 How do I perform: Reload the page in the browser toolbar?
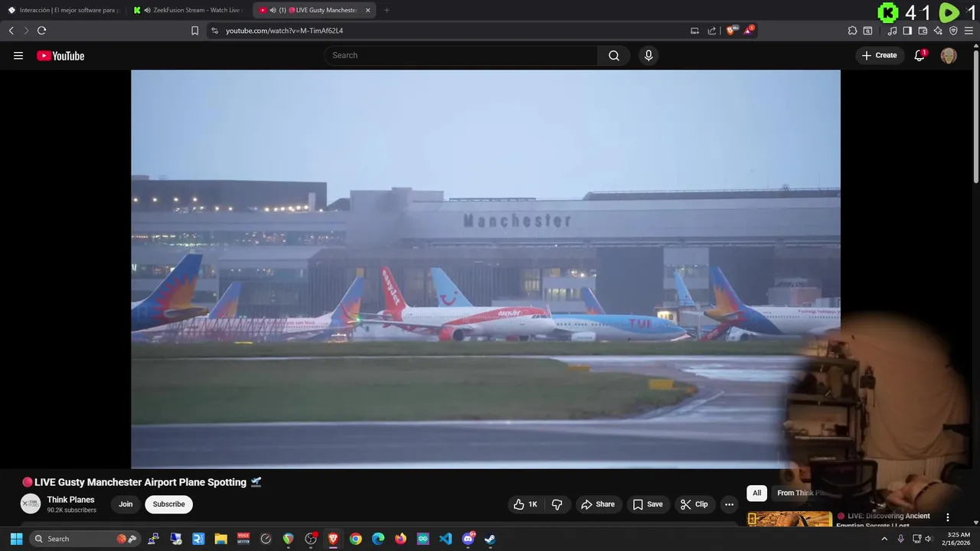click(41, 31)
